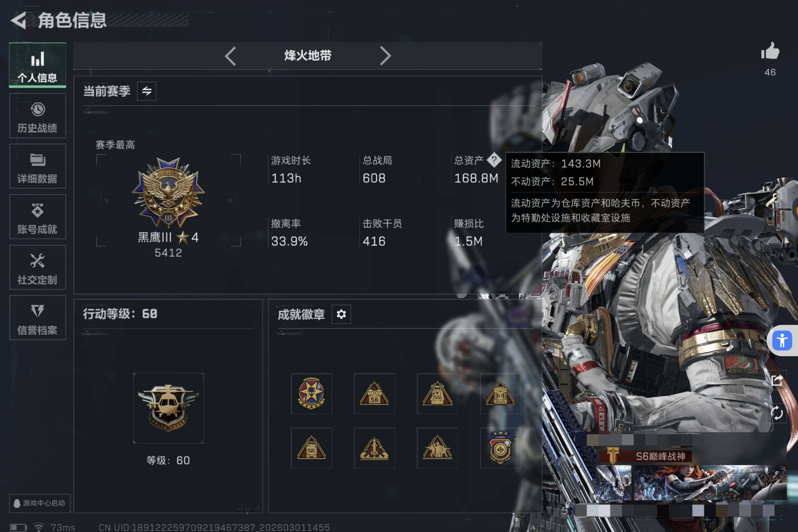
Task: Select the S6 triangular achievement badge
Action: [x=374, y=393]
